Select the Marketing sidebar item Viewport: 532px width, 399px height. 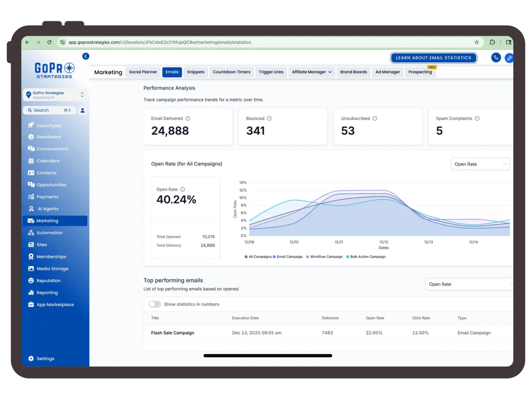[x=55, y=221]
